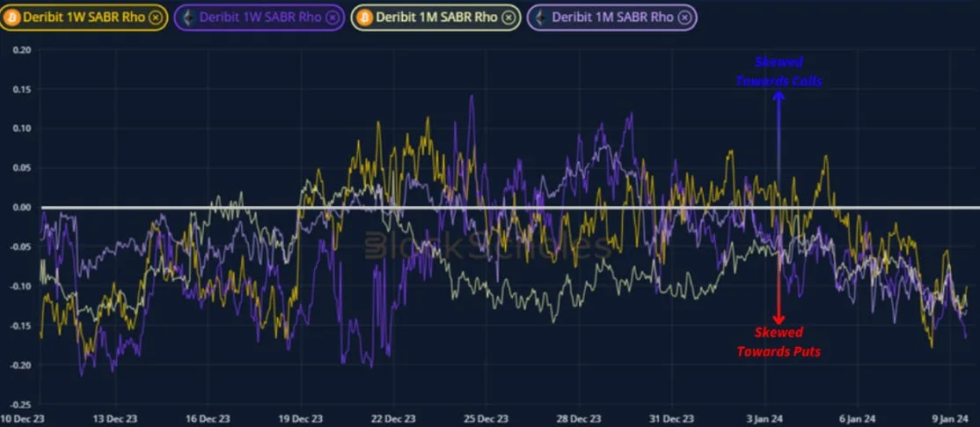Click the 22 Dec 23 date label

395,418
